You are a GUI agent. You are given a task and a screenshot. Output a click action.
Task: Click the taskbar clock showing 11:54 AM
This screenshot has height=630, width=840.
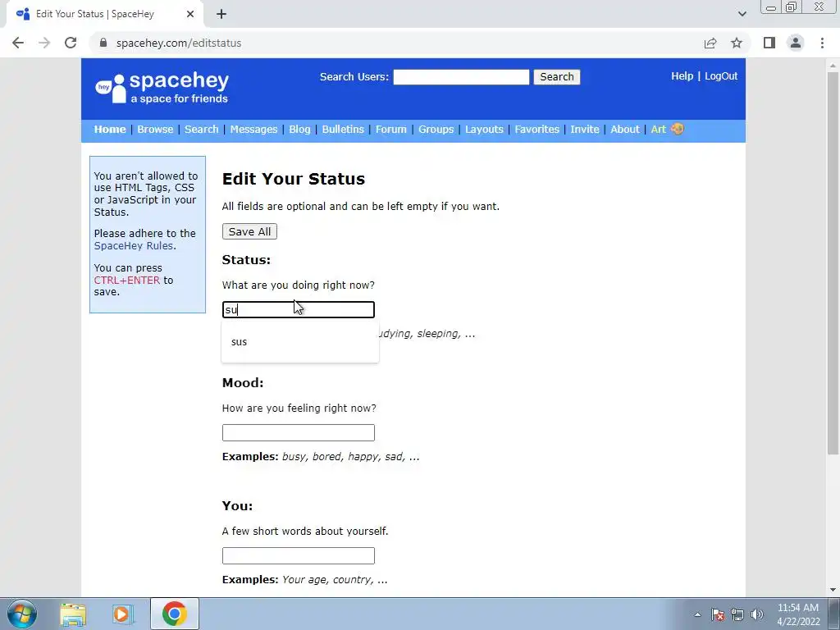coord(797,614)
